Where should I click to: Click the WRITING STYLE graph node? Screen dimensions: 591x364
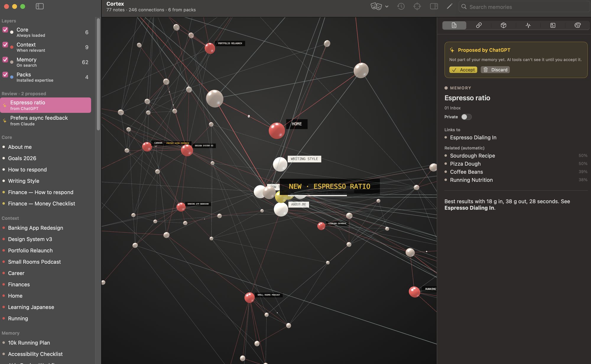(x=280, y=164)
